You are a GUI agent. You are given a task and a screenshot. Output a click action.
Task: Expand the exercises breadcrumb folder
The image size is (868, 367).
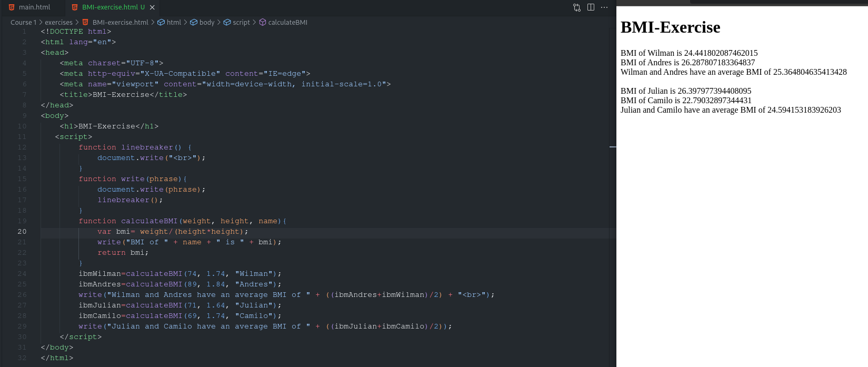58,22
